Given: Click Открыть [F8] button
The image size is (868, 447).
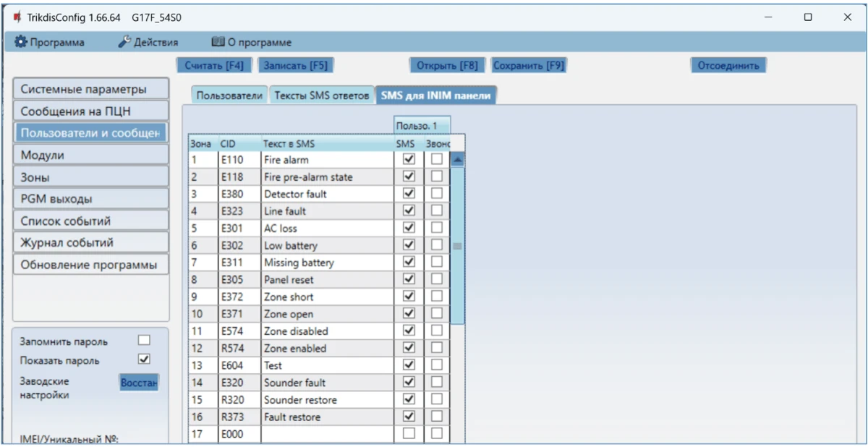Looking at the screenshot, I should click(447, 65).
